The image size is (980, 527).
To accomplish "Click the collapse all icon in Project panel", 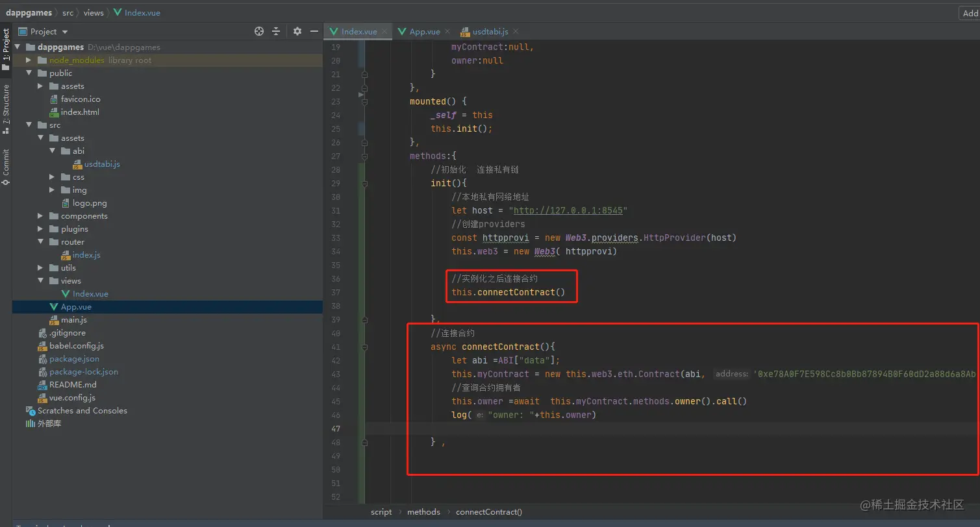I will pos(276,31).
